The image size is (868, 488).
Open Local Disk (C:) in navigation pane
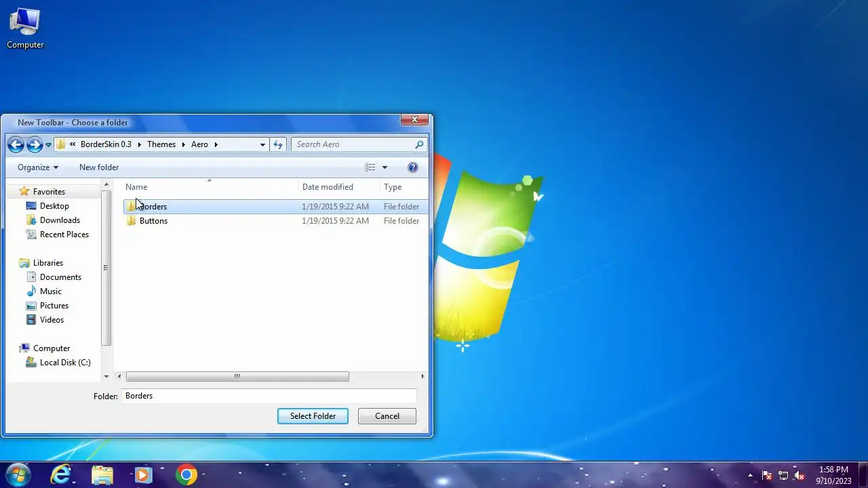tap(65, 363)
